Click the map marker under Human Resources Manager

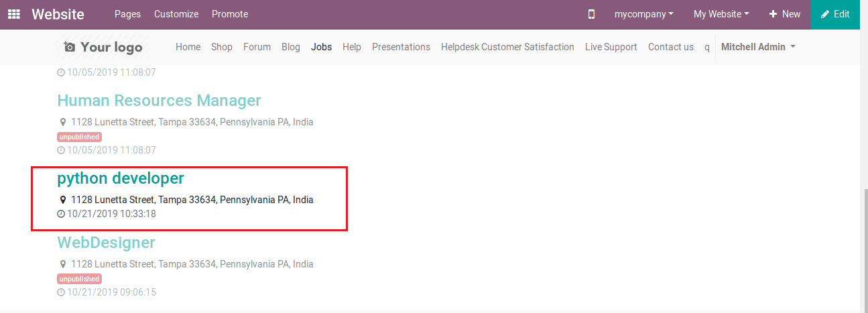[63, 122]
